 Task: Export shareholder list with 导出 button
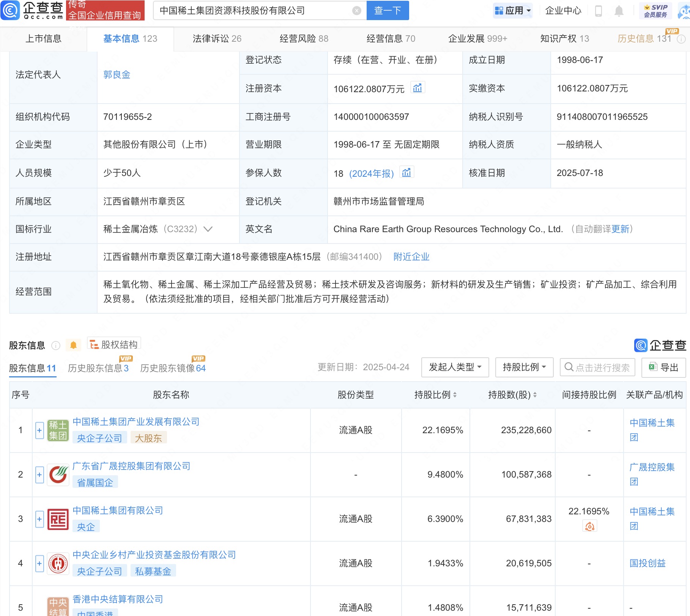pyautogui.click(x=663, y=367)
